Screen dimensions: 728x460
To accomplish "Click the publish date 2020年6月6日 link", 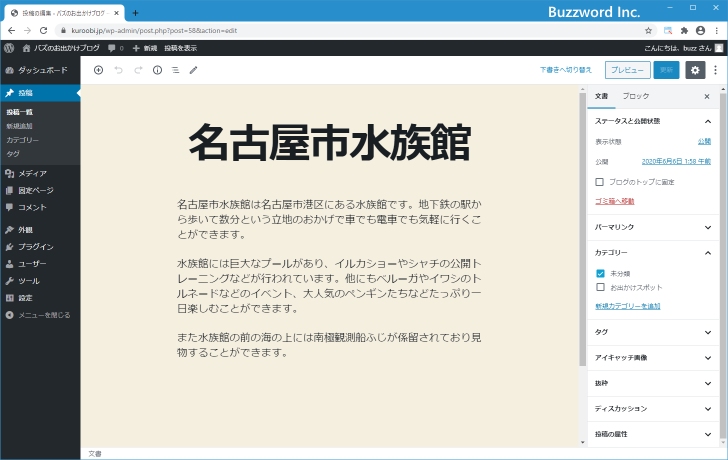I will pos(676,162).
